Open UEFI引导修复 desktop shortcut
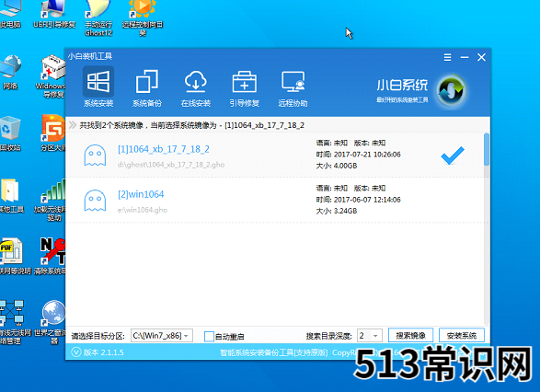The height and width of the screenshot is (392, 540). 54,15
